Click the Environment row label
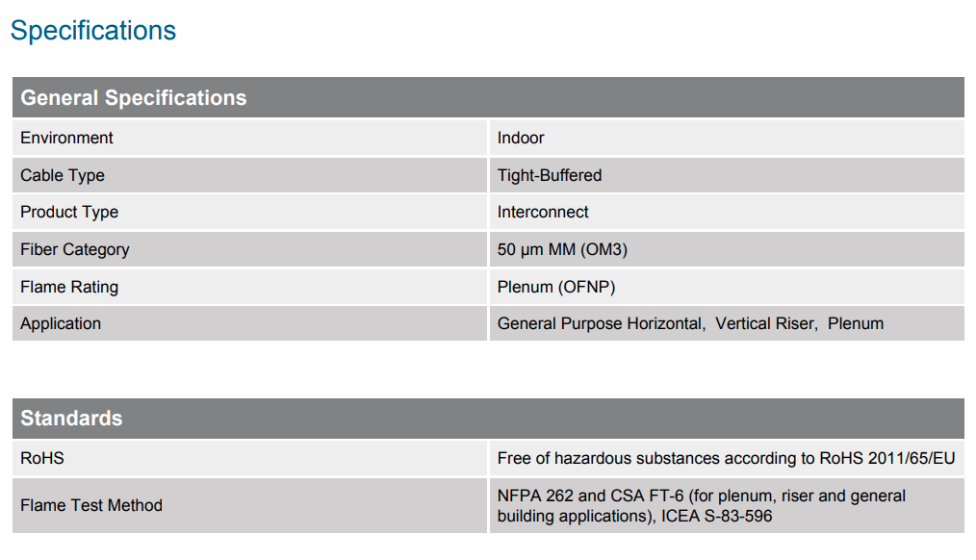The image size is (976, 560). click(x=66, y=138)
